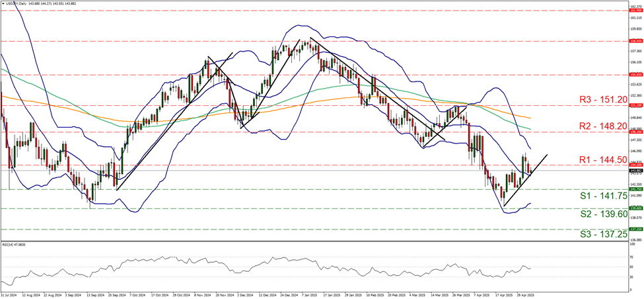This screenshot has width=644, height=299.
Task: Click the current price 143.882 axis marker
Action: coord(635,170)
